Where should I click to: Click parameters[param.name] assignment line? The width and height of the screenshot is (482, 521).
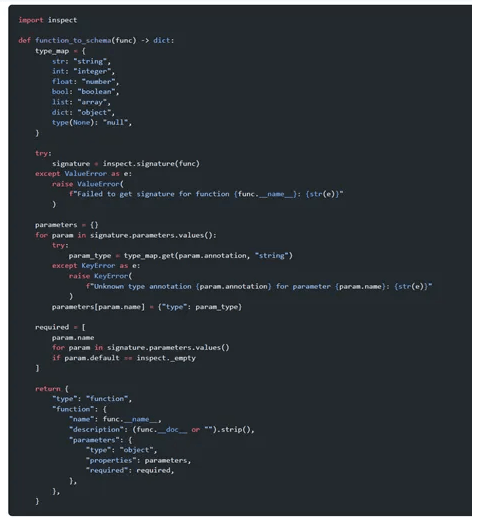147,307
